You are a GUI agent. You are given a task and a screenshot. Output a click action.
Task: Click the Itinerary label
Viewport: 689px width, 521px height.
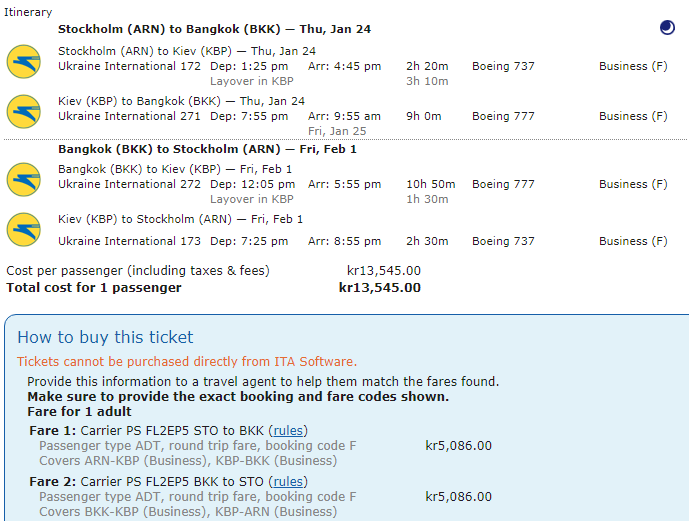(x=28, y=12)
